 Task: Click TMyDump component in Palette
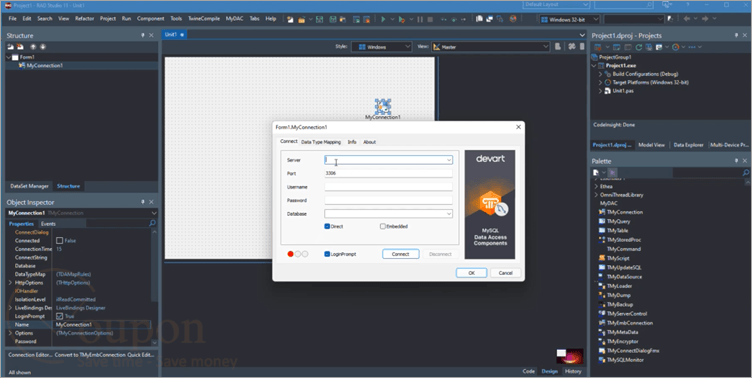614,295
